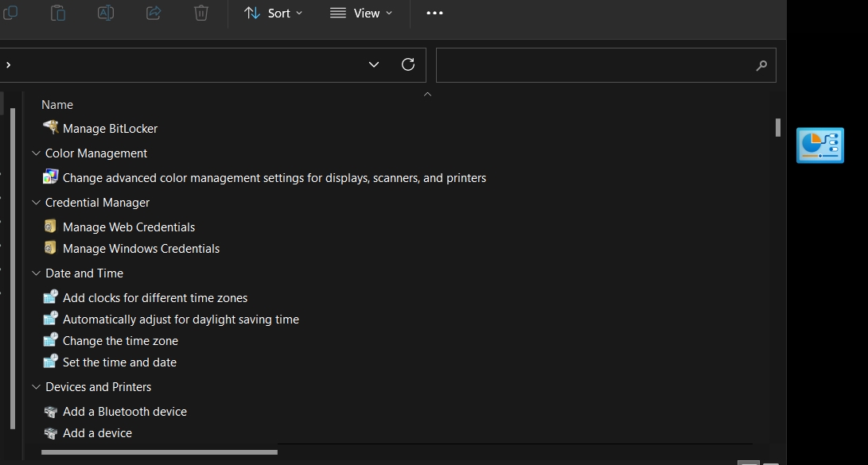
Task: Click the Copy icon in the toolbar
Action: [x=10, y=13]
